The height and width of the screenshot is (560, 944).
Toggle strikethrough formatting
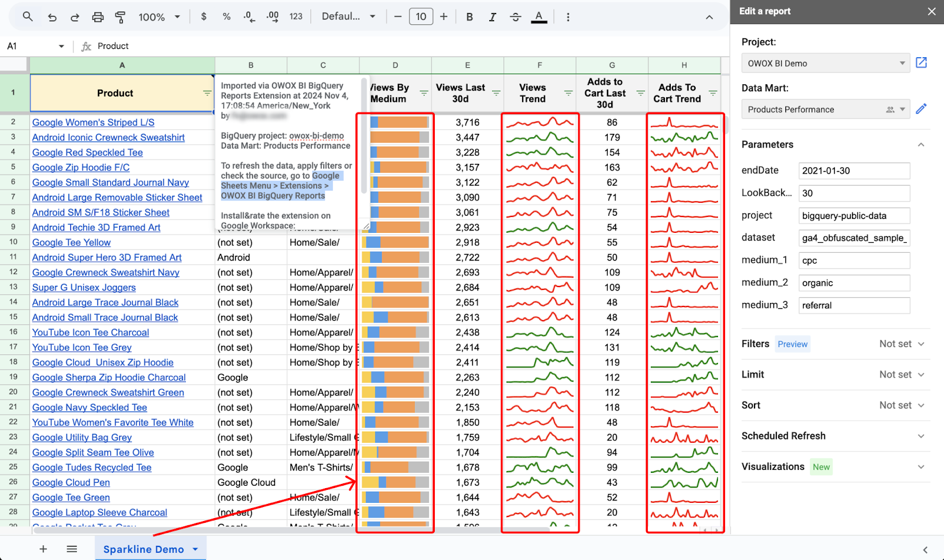click(x=515, y=17)
